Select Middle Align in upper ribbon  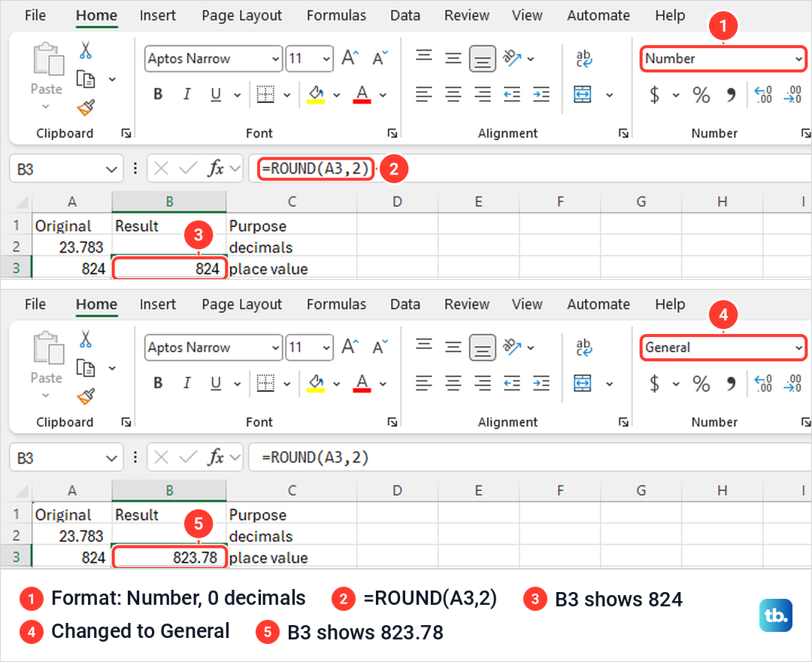(x=453, y=58)
